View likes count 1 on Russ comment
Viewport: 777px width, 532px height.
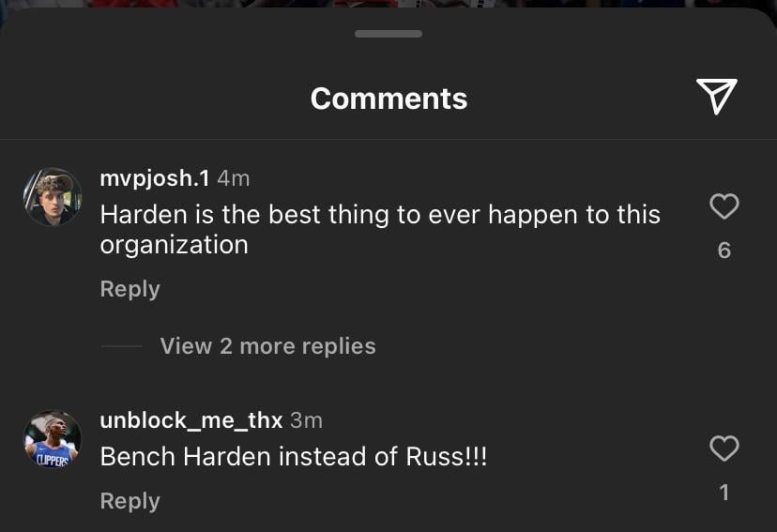724,493
